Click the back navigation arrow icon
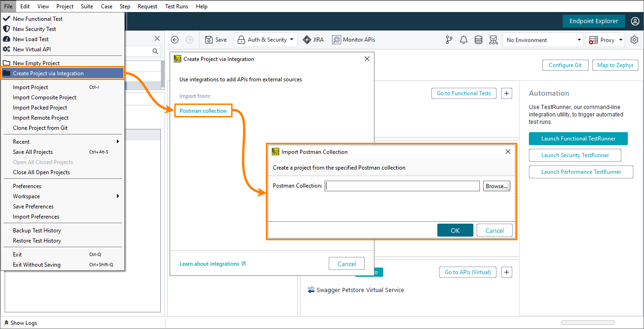644x329 pixels. (175, 40)
